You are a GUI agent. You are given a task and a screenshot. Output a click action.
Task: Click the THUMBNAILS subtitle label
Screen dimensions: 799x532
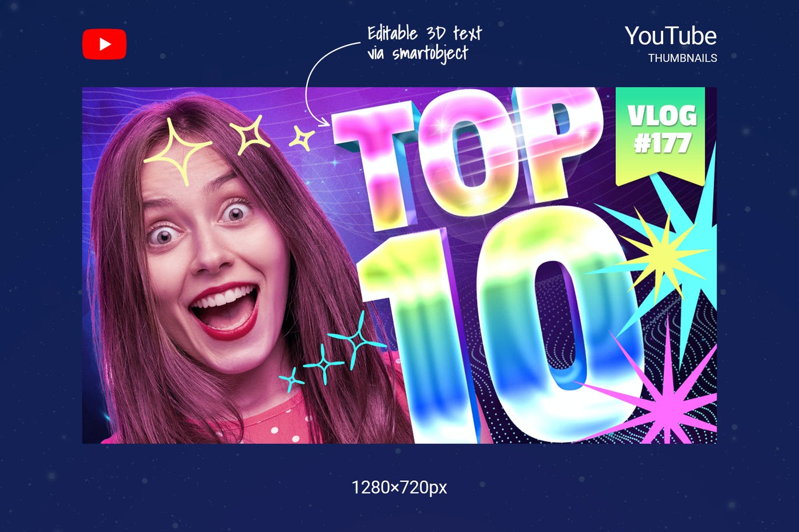coord(682,58)
